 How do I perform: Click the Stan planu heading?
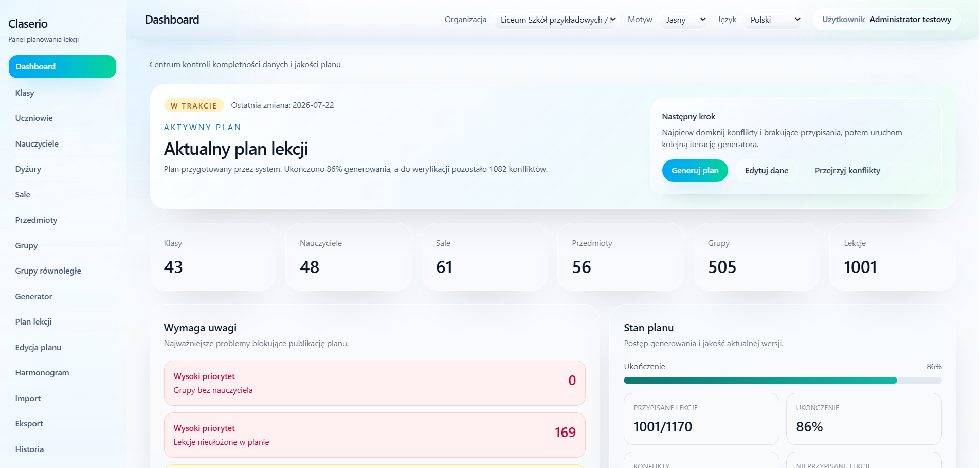(x=648, y=328)
